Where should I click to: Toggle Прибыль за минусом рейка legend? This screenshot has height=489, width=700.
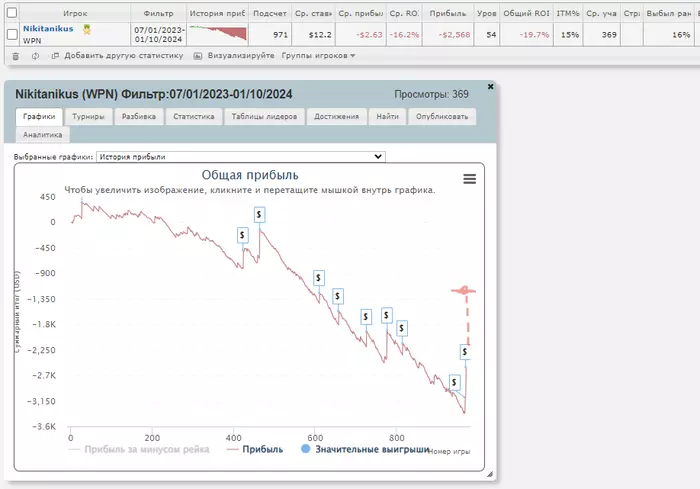click(x=139, y=449)
